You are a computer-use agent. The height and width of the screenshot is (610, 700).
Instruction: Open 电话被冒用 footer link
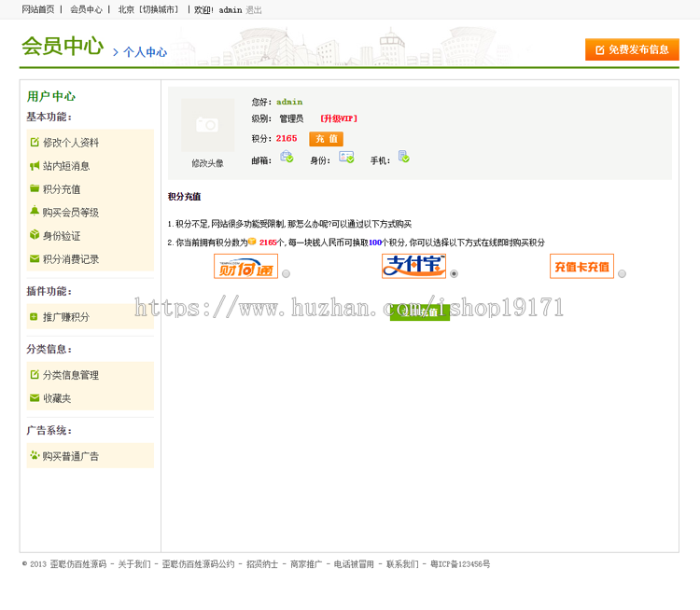tap(354, 564)
